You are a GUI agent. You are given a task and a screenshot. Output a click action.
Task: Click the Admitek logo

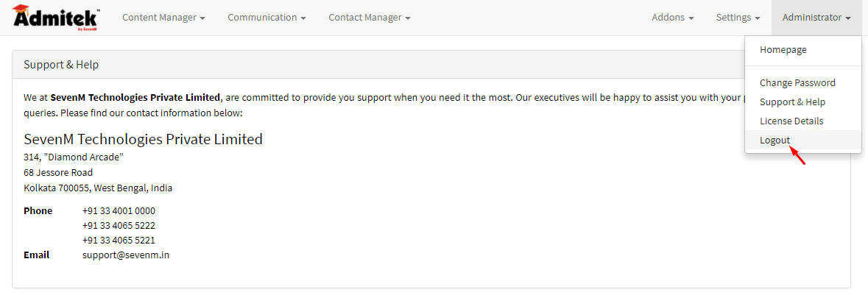(x=55, y=18)
